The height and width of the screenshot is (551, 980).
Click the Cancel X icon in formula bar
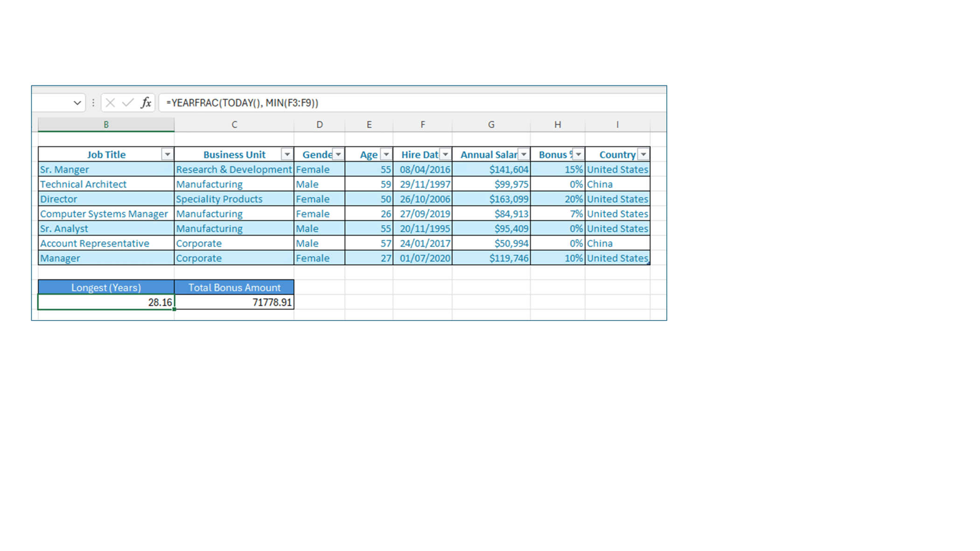[111, 103]
